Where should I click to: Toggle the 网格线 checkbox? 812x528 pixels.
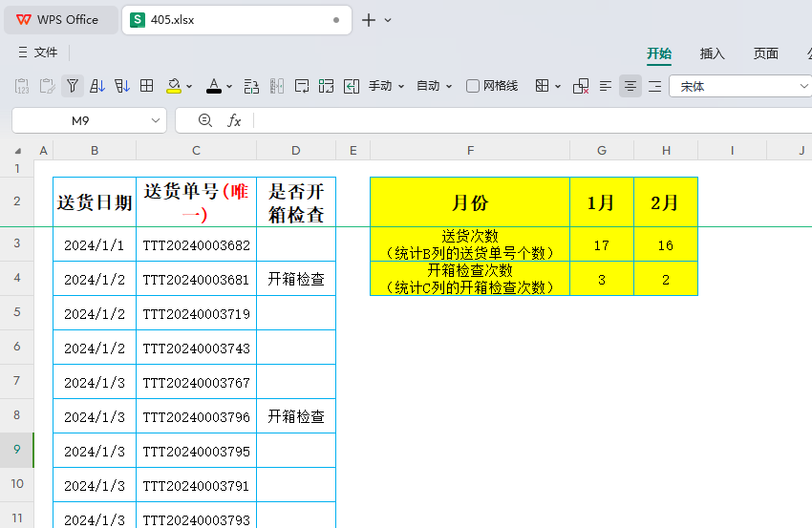472,86
